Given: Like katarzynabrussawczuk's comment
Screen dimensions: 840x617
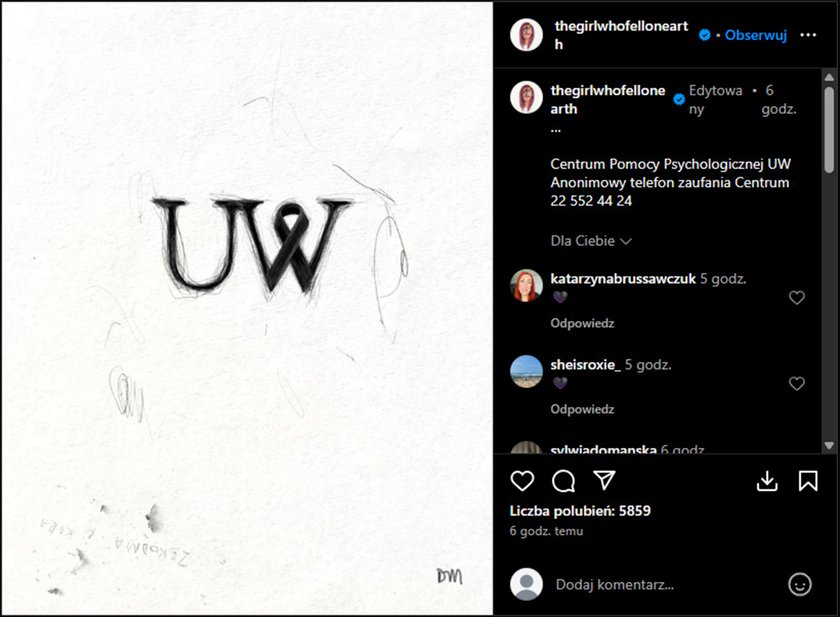Looking at the screenshot, I should [x=797, y=297].
